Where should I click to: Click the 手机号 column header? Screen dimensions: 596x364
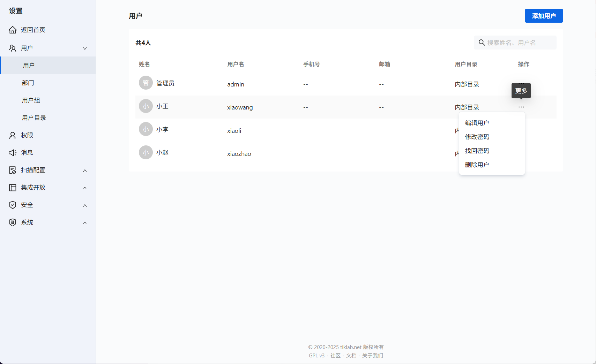(312, 64)
